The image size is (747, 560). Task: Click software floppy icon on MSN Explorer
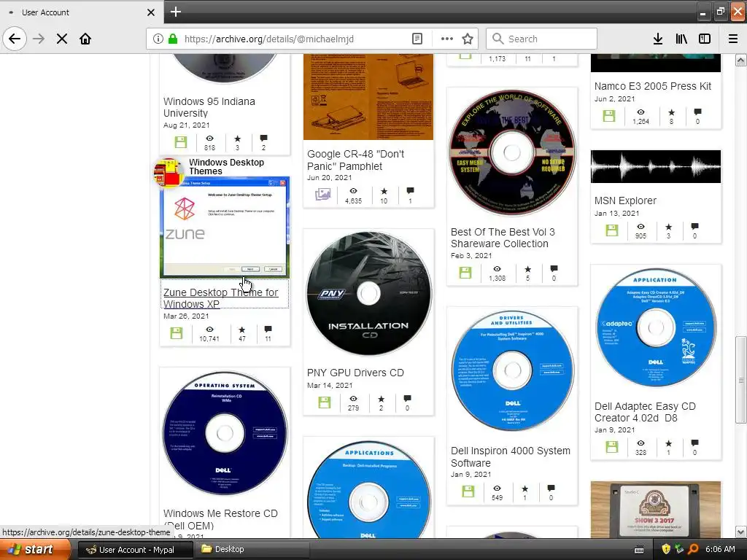point(612,230)
